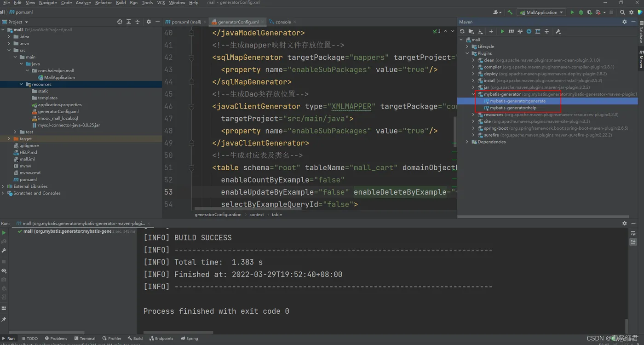This screenshot has width=644, height=345.
Task: Expand Dependencies node in Maven
Action: click(x=467, y=142)
